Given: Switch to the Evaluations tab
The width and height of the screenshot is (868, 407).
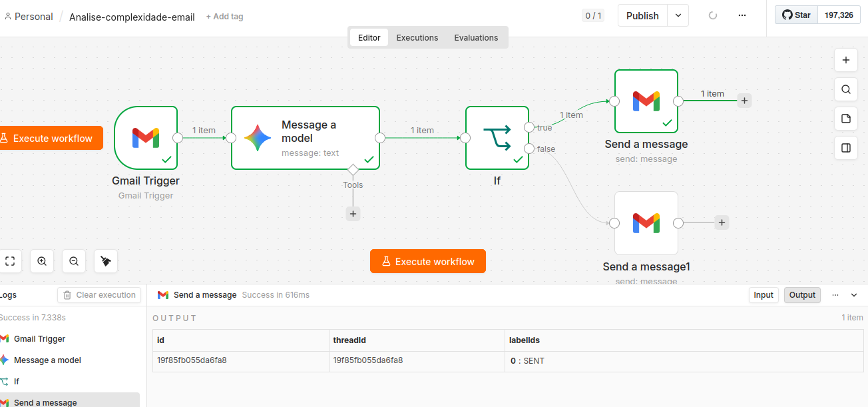Looking at the screenshot, I should 476,38.
